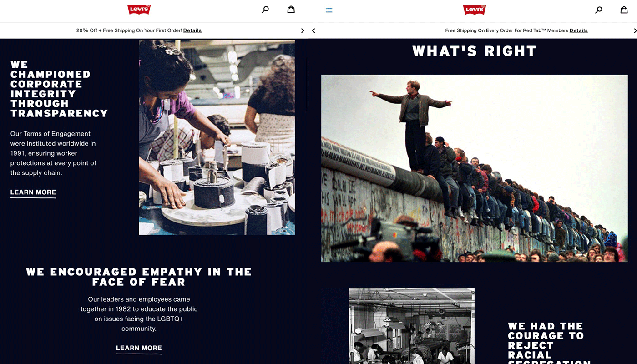Select the black-and-white factory photo
Image resolution: width=637 pixels, height=364 pixels.
(411, 325)
